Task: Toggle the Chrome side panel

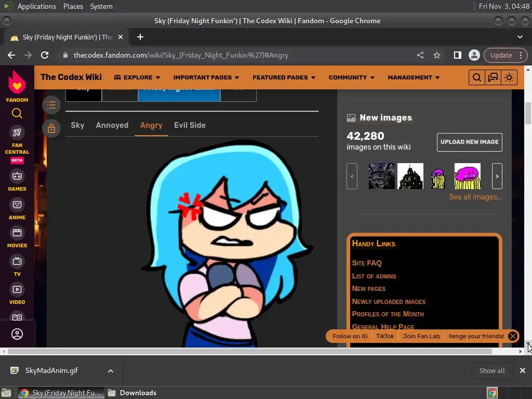Action: click(457, 55)
